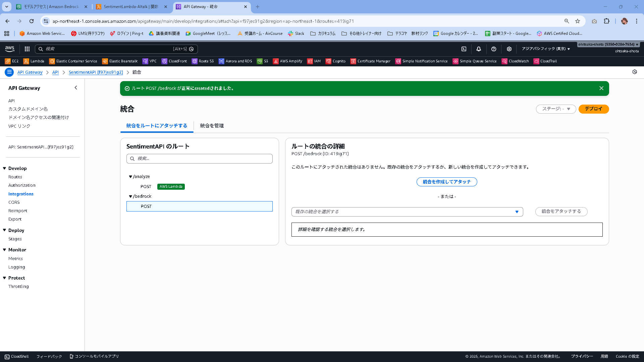Collapse the API Gateway side panel
644x362 pixels.
point(76,88)
